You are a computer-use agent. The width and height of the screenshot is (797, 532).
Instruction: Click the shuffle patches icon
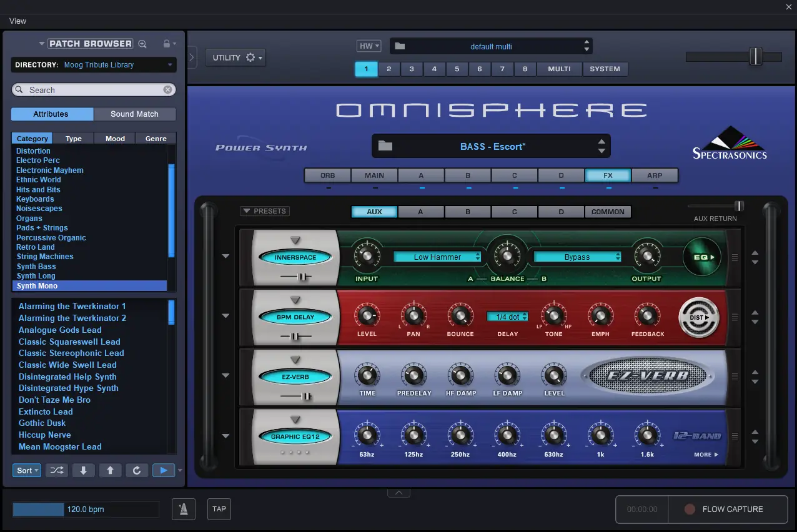tap(56, 470)
